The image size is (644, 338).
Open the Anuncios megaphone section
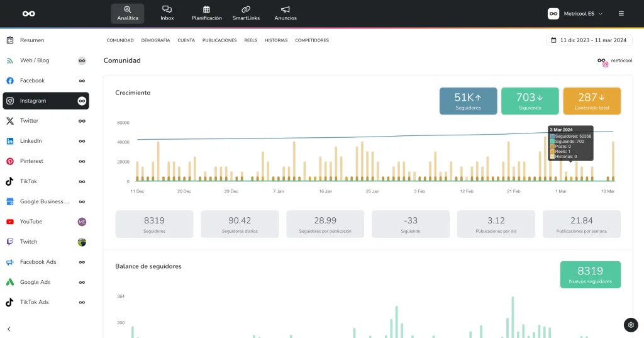(286, 13)
